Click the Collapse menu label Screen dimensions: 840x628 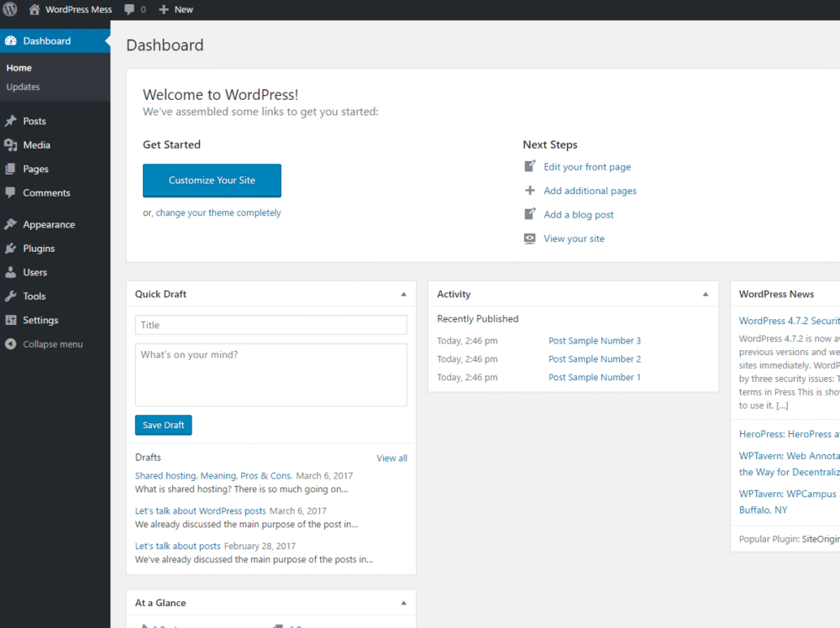pyautogui.click(x=52, y=344)
